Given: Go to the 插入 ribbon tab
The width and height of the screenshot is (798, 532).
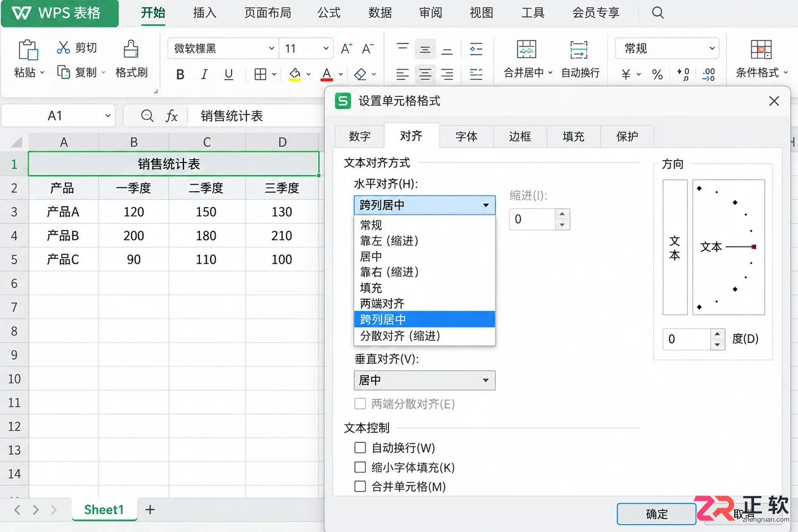Looking at the screenshot, I should click(x=204, y=13).
